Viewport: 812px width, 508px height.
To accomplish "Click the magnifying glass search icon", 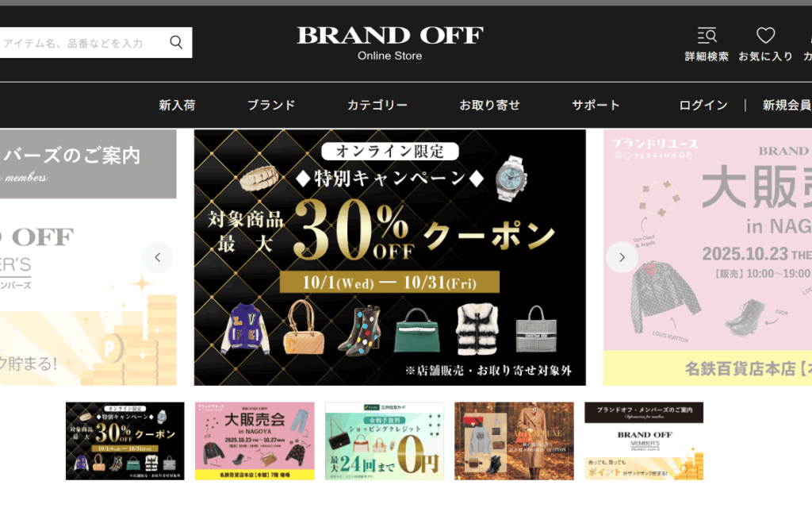I will (x=176, y=43).
